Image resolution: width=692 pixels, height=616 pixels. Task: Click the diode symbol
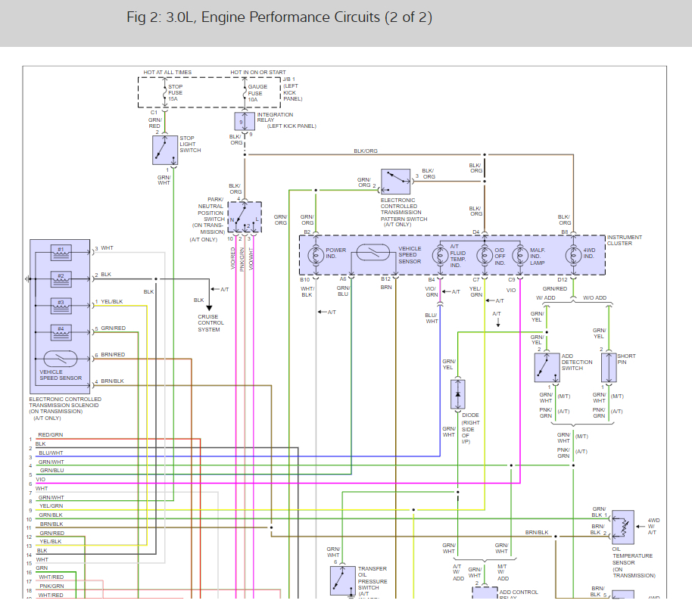tap(457, 394)
